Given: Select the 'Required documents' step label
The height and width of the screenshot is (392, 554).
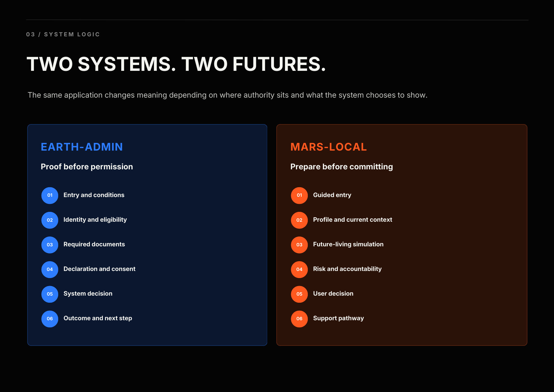Looking at the screenshot, I should [94, 244].
